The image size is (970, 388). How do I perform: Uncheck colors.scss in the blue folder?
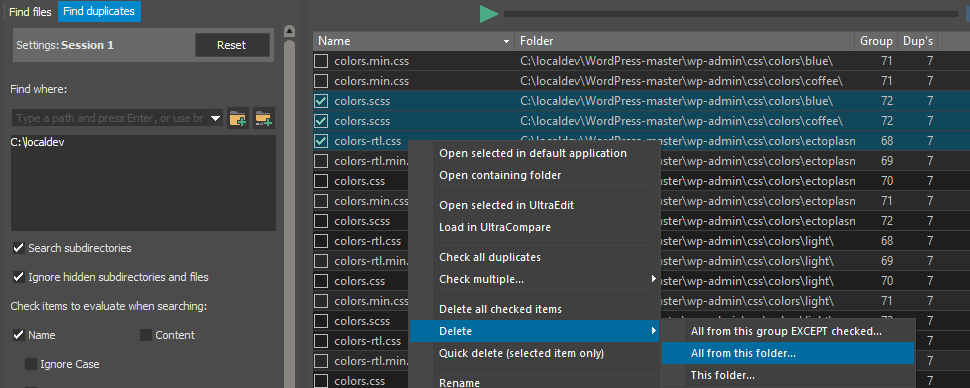coord(321,101)
